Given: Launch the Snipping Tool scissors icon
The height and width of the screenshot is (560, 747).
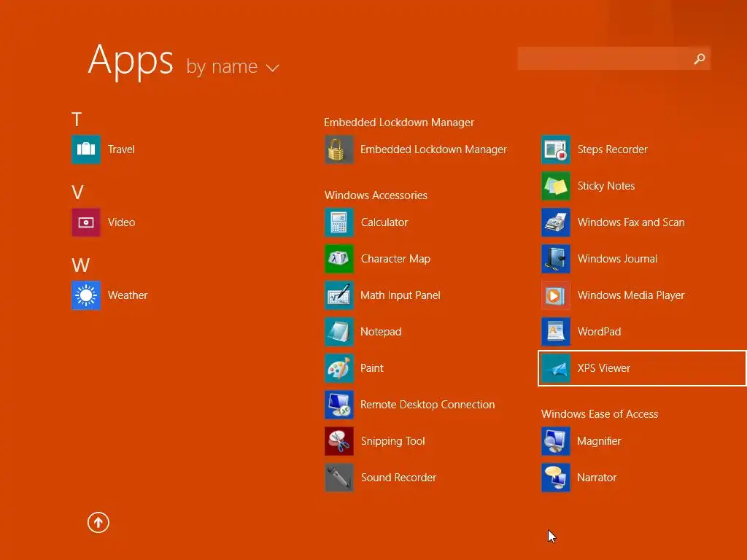Looking at the screenshot, I should coord(338,441).
